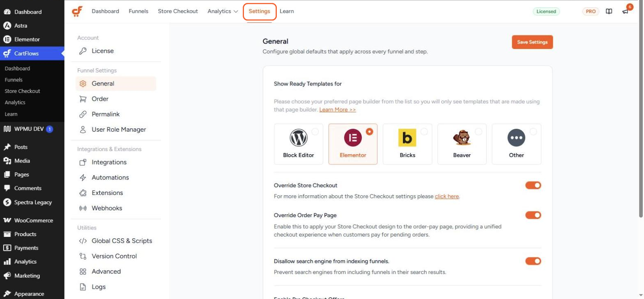The image size is (644, 299).
Task: Click the License key icon
Action: (83, 51)
